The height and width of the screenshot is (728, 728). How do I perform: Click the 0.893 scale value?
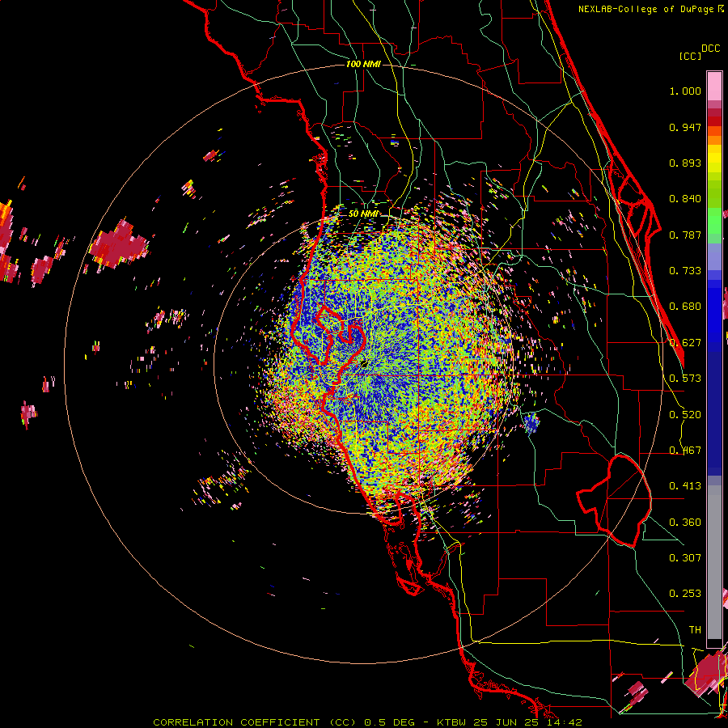point(685,163)
